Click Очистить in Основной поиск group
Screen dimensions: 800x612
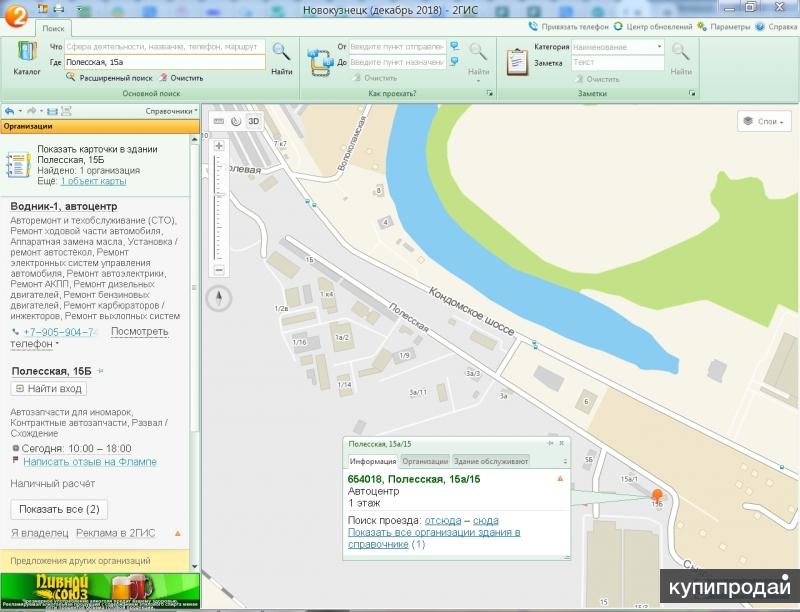pyautogui.click(x=181, y=78)
